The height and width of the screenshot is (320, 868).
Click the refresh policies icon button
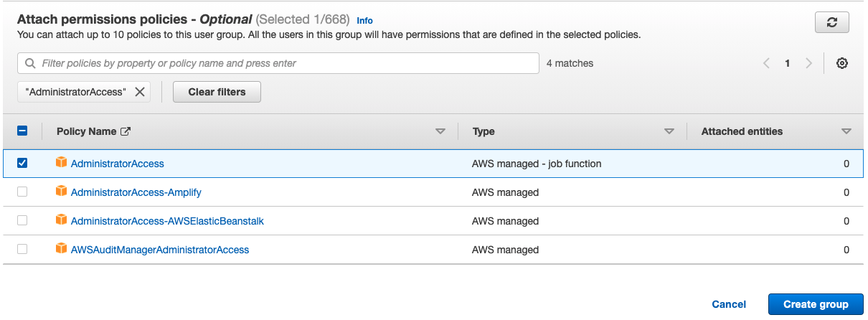832,22
